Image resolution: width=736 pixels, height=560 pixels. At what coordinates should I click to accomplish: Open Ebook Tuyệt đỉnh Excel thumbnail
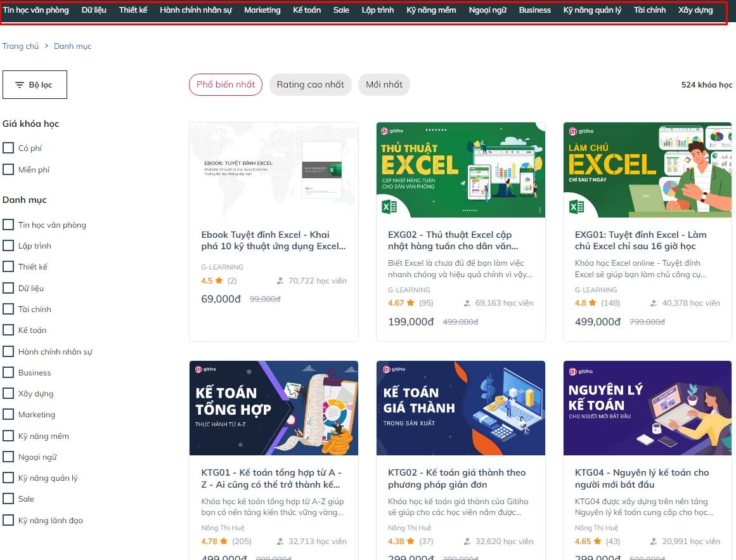click(274, 170)
